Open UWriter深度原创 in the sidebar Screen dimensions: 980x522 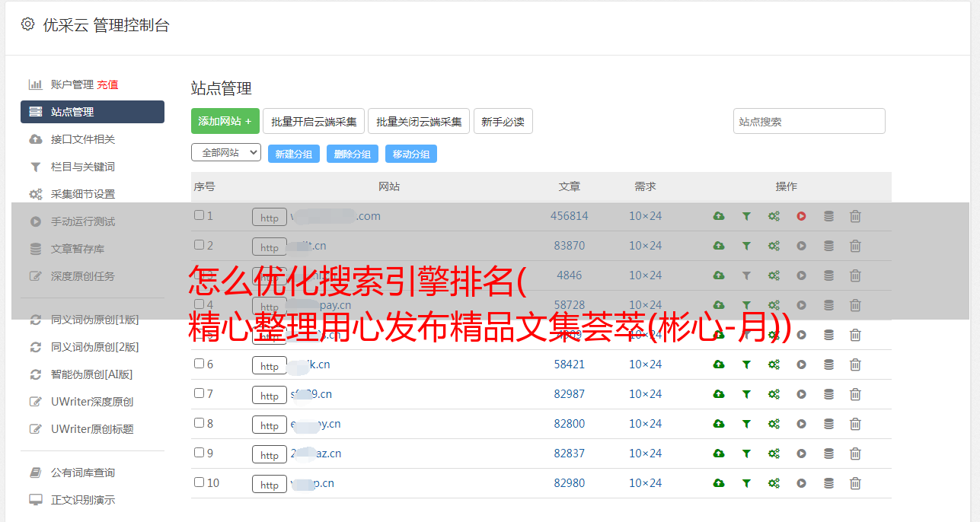coord(92,402)
